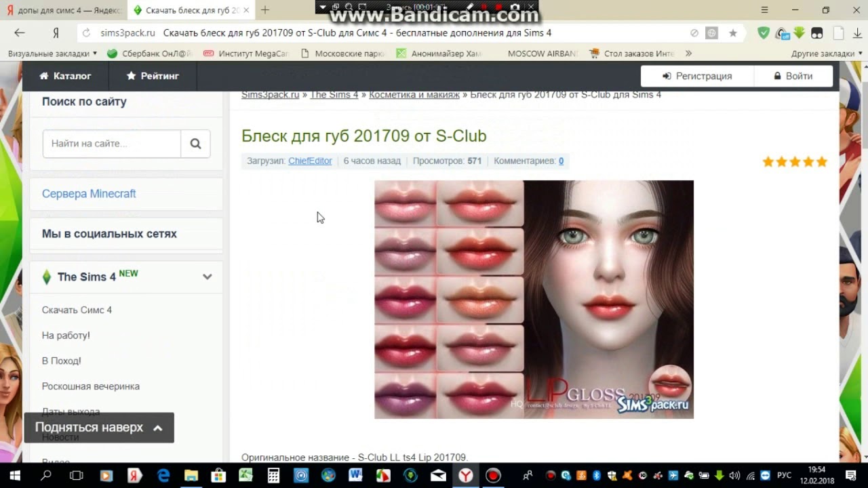Viewport: 868px width, 488px height.
Task: Rate the item with the fifth star
Action: (x=822, y=161)
